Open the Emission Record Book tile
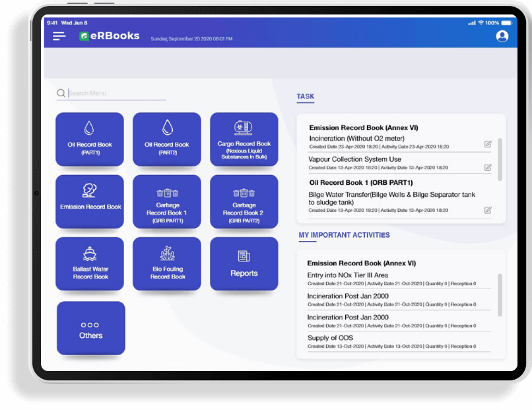Screen dimensions: 532x410 90,201
